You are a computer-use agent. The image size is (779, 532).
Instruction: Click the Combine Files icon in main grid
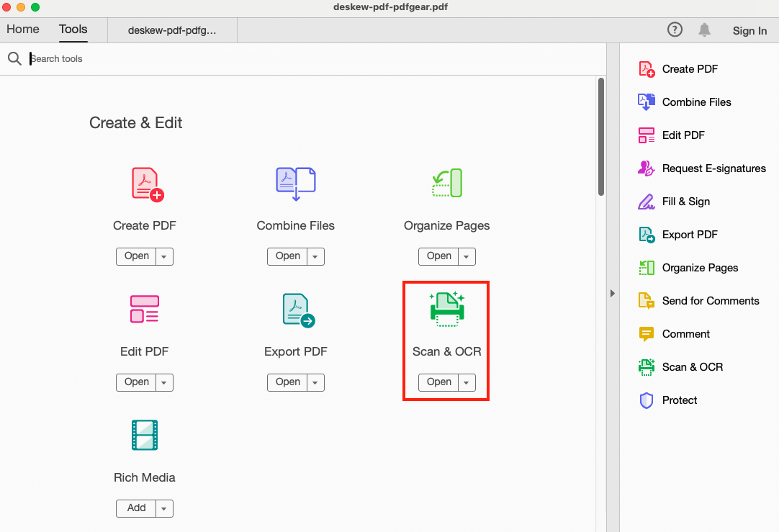(296, 184)
